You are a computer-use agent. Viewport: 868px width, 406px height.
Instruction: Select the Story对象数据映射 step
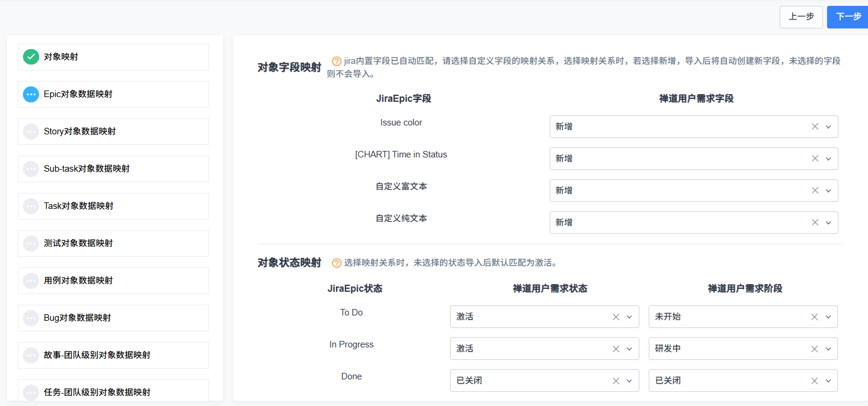point(113,131)
